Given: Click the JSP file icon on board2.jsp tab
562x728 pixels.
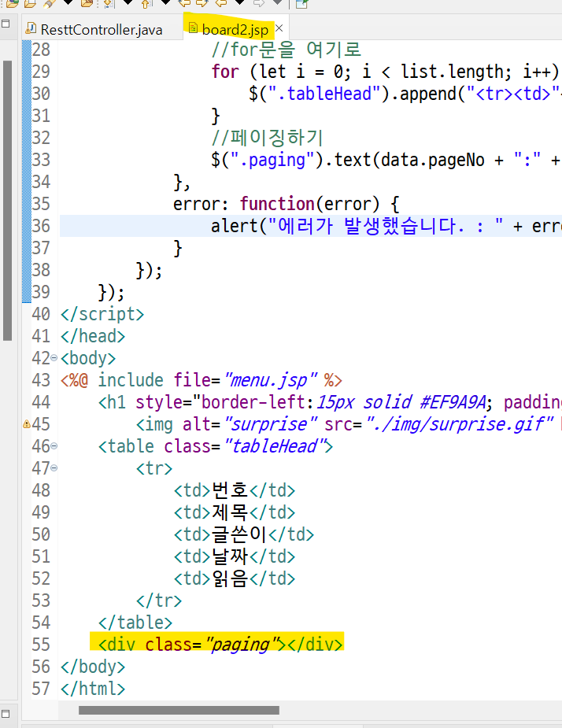Looking at the screenshot, I should (193, 29).
